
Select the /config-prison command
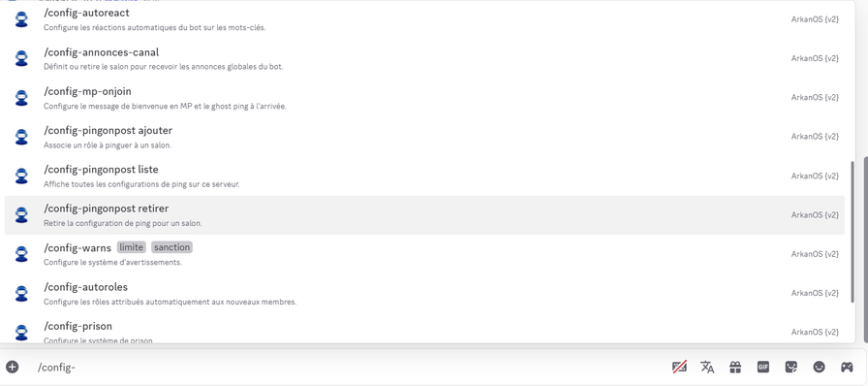424,333
